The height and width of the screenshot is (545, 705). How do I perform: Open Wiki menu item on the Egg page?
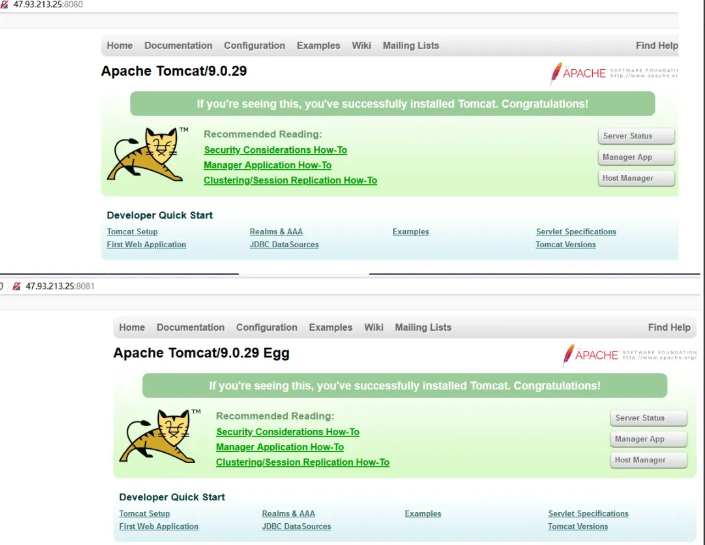click(x=374, y=327)
